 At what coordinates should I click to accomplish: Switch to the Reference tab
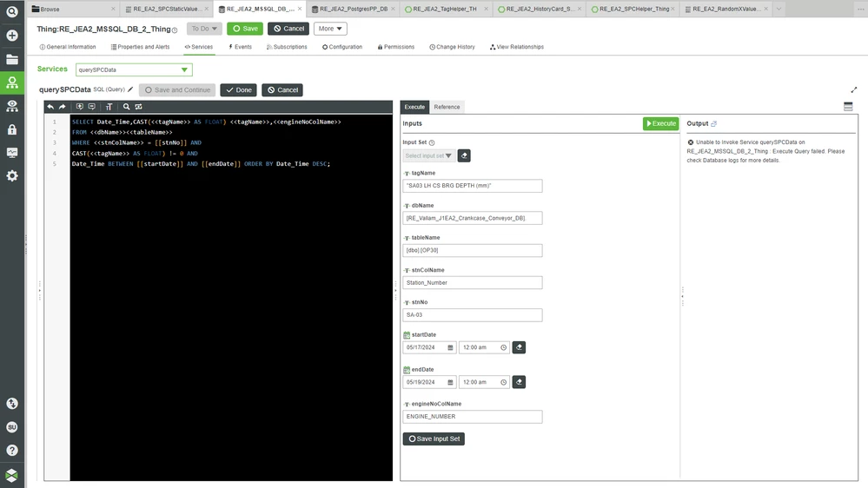[447, 107]
